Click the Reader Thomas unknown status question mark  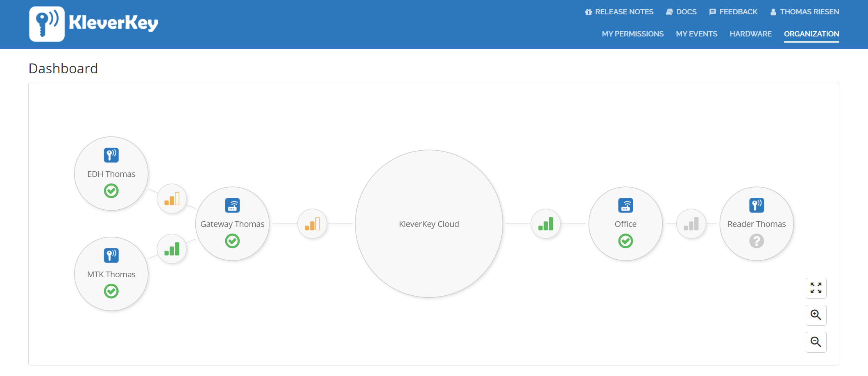tap(757, 241)
